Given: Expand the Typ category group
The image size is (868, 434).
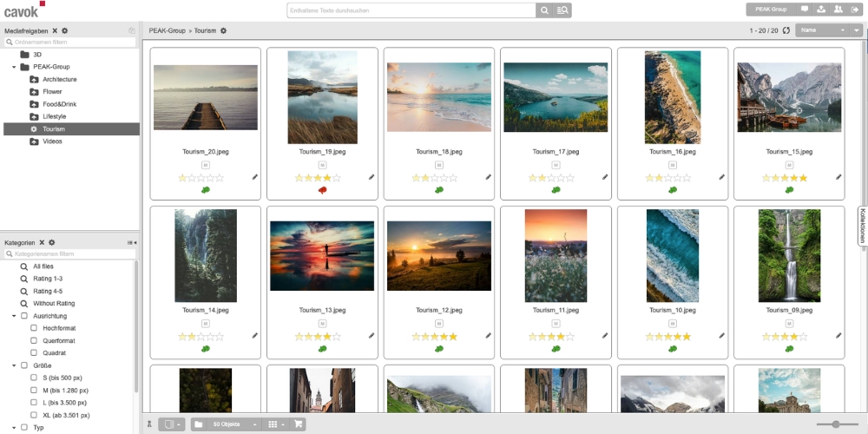Looking at the screenshot, I should coord(14,427).
